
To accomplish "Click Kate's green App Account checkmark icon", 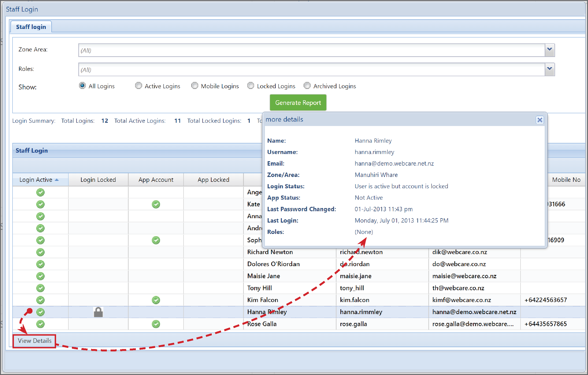I will pos(156,204).
